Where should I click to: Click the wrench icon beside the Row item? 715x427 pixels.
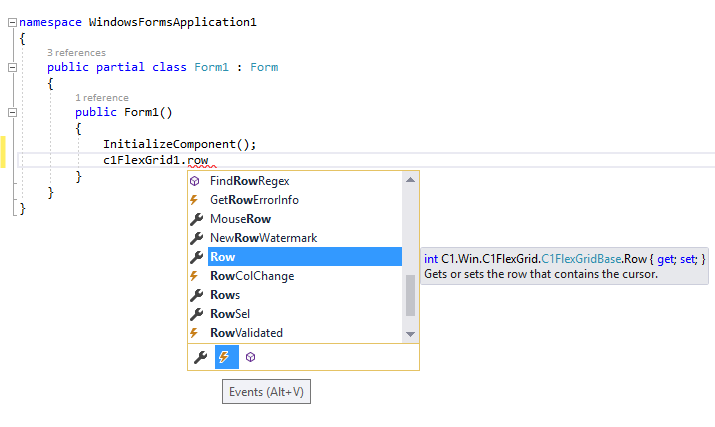coord(196,257)
